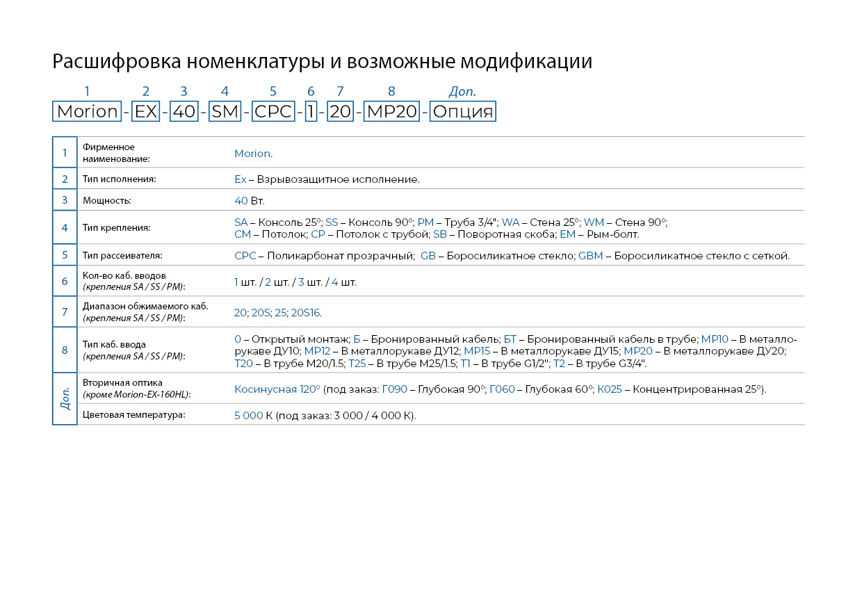Click the "Тип рассеивателя:" row label
The image size is (862, 616).
[122, 256]
